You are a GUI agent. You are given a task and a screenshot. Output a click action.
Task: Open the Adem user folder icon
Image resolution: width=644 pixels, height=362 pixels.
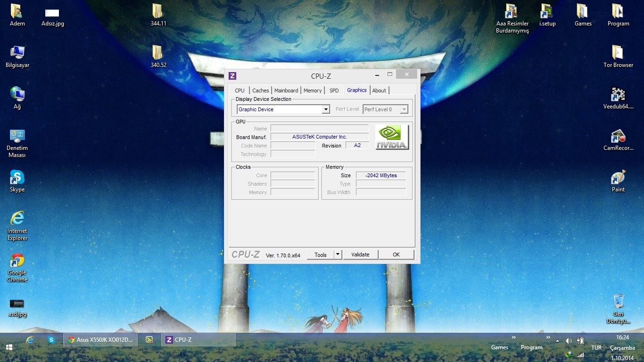click(x=17, y=15)
